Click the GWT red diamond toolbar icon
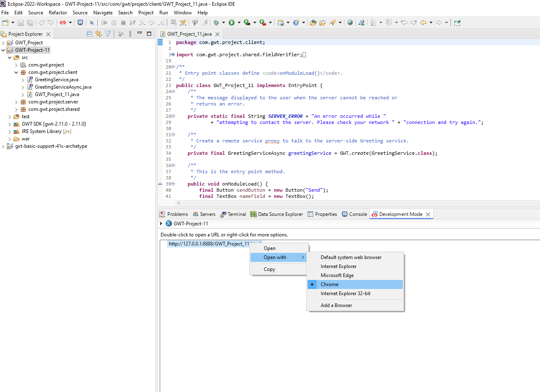Viewport: 540px width, 392px height. point(63,23)
